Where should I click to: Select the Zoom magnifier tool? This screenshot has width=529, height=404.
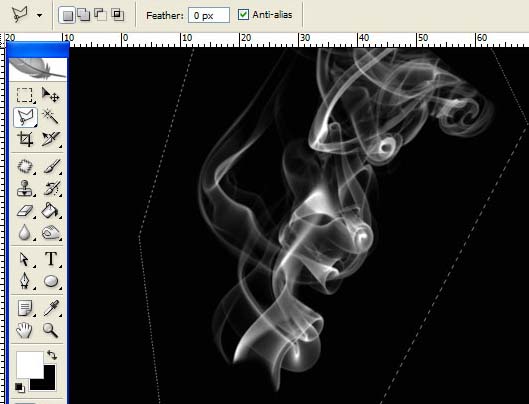click(50, 330)
